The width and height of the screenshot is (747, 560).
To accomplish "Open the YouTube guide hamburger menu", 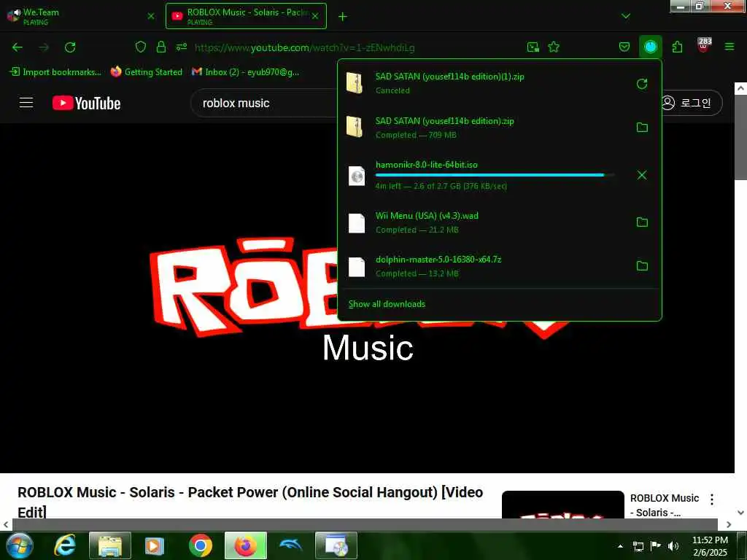I will coord(26,102).
